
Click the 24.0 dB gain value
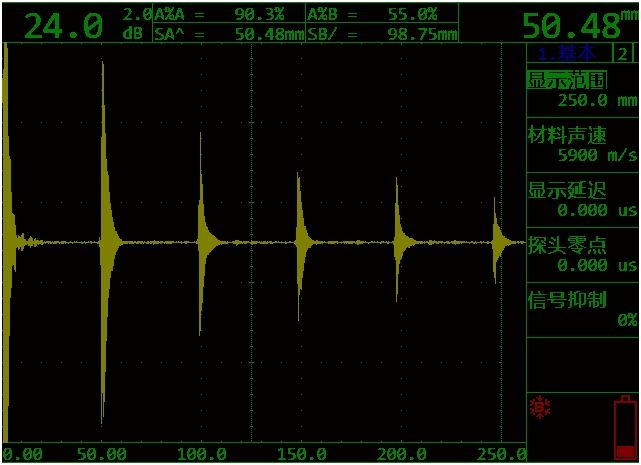pos(62,26)
